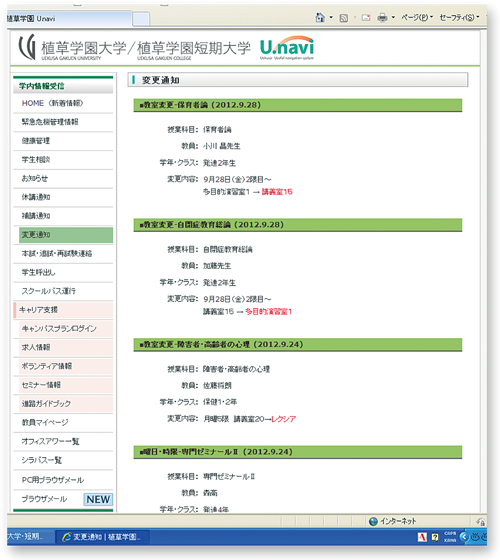Click the protected mode lock icon in status bar
500x560 pixels.
coord(481,522)
